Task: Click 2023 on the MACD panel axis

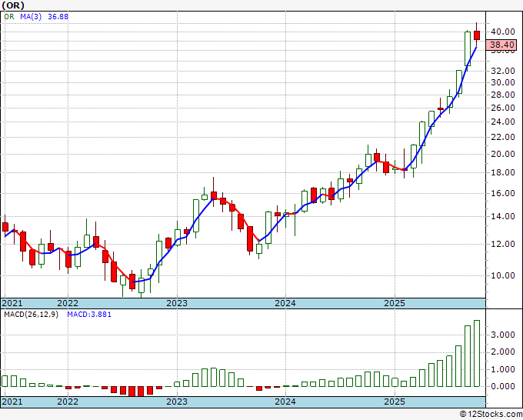Action: pyautogui.click(x=177, y=402)
